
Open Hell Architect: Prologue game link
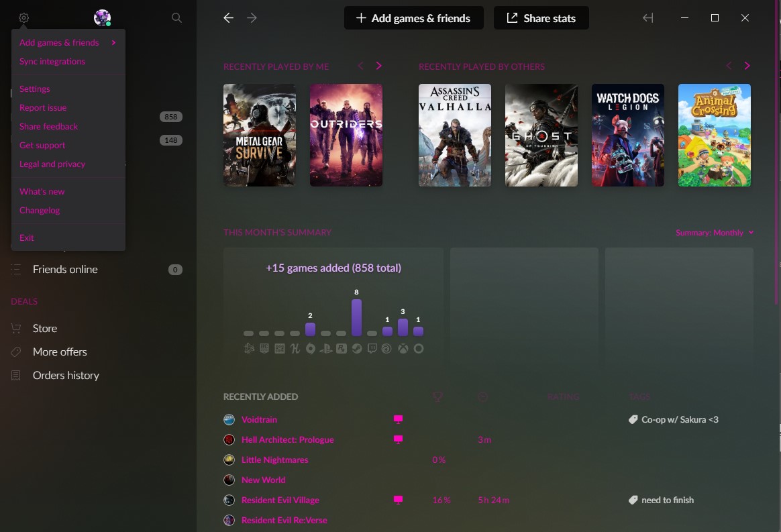tap(287, 439)
